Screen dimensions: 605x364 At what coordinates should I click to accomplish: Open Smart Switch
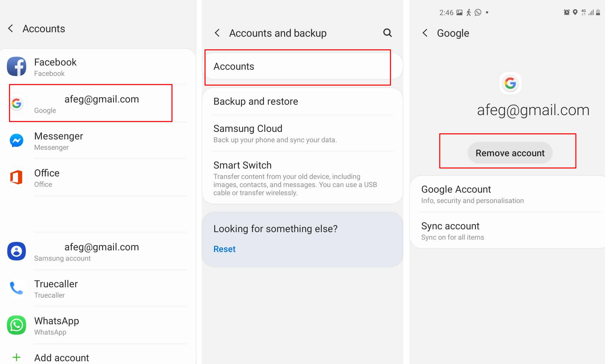click(x=302, y=178)
